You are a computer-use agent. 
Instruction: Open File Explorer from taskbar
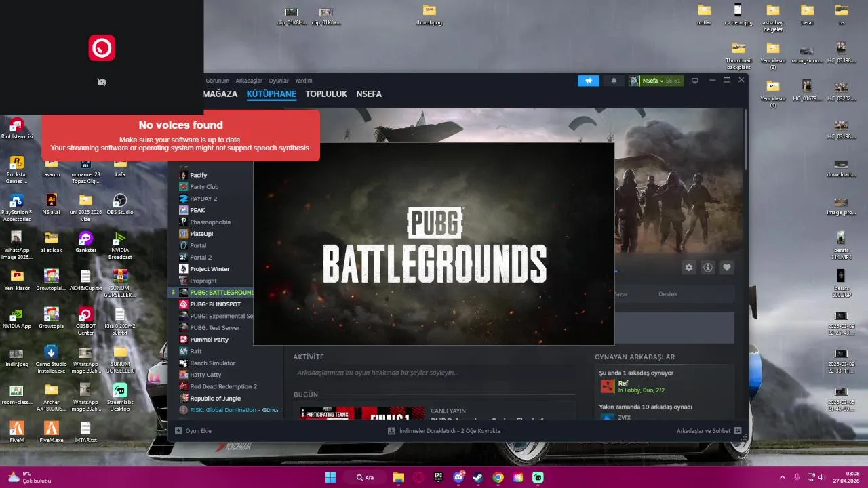coord(399,477)
